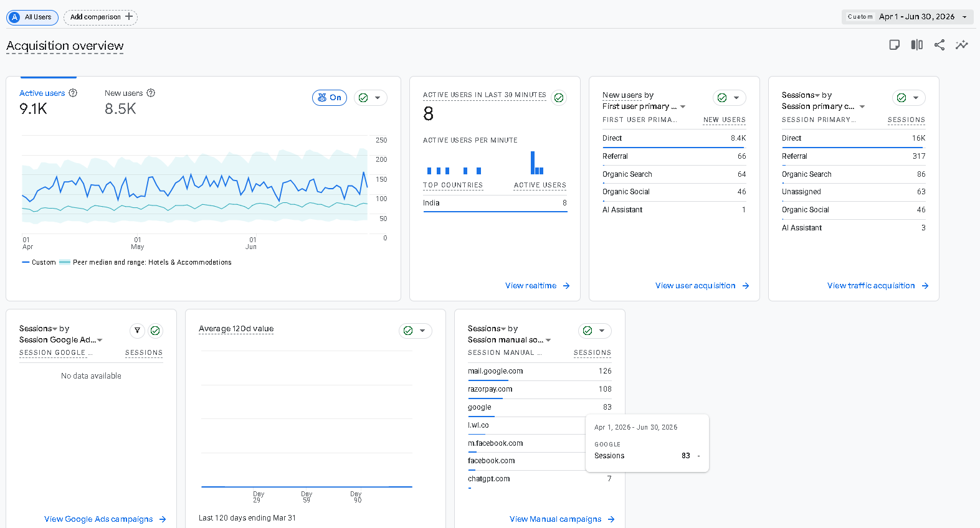Viewport: 980px width, 528px height.
Task: Select the New users metric tab
Action: 130,101
